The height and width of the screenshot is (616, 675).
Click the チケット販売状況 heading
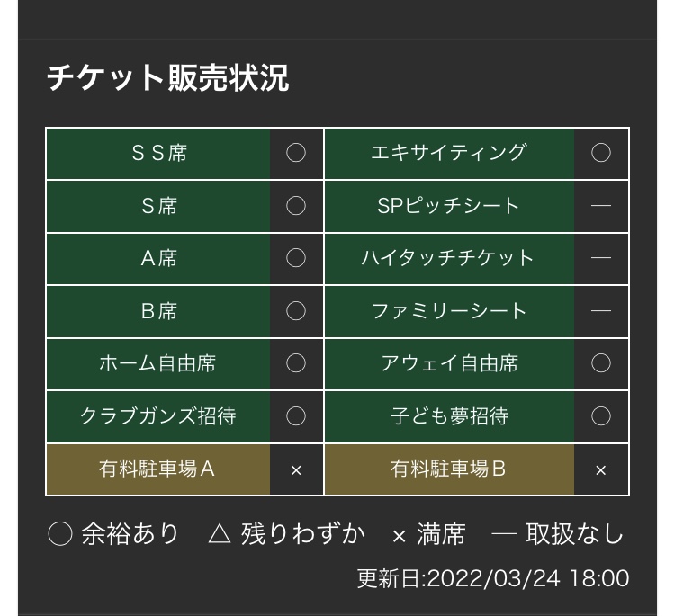click(x=168, y=78)
